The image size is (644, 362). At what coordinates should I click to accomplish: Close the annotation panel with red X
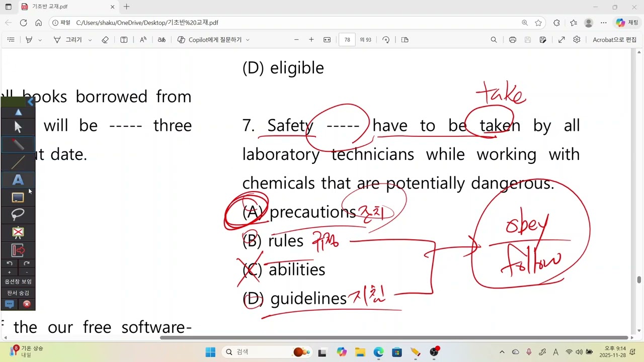click(x=27, y=304)
